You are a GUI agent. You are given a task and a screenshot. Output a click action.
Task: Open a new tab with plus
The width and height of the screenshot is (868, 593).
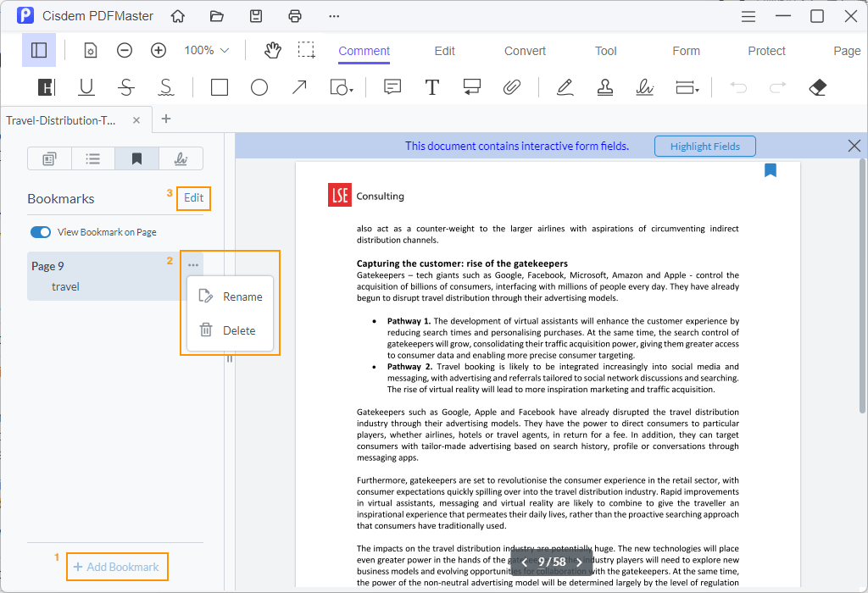click(165, 119)
